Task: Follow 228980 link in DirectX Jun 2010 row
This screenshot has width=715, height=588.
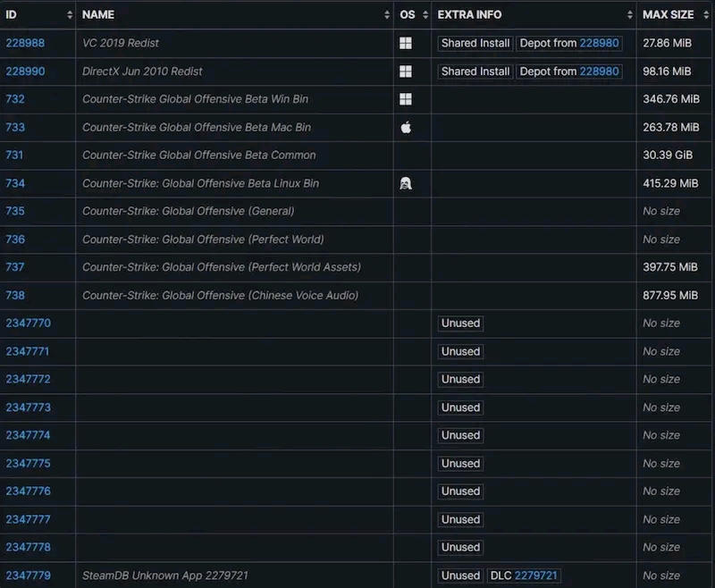Action: (599, 71)
